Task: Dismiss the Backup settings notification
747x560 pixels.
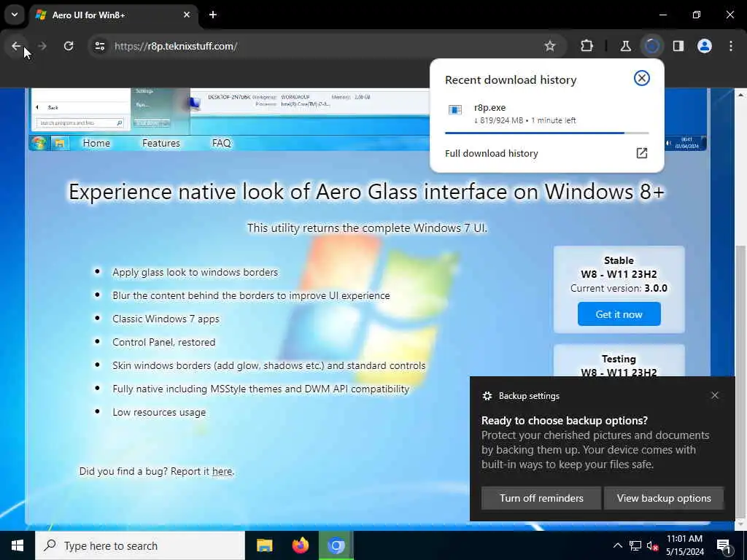Action: [x=715, y=395]
